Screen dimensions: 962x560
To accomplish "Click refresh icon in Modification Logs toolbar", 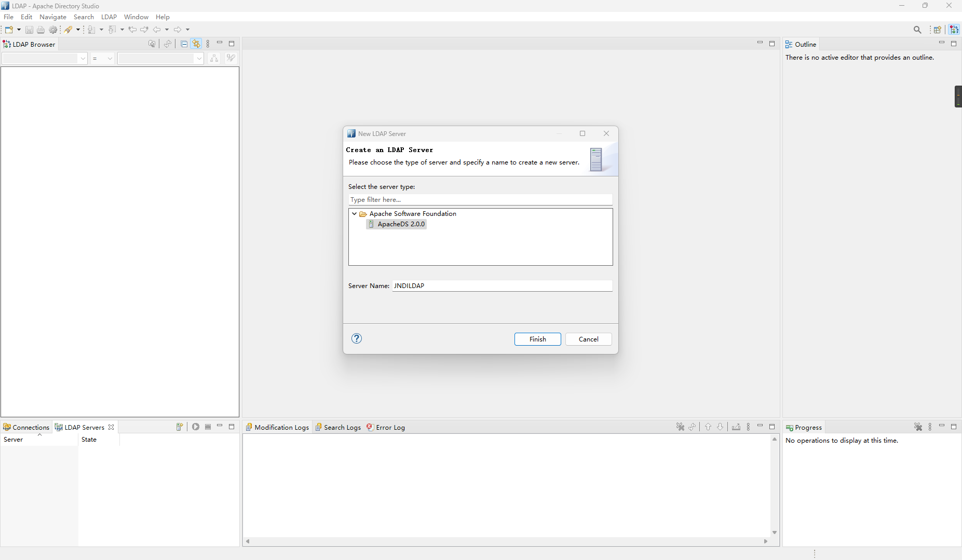I will (x=692, y=427).
